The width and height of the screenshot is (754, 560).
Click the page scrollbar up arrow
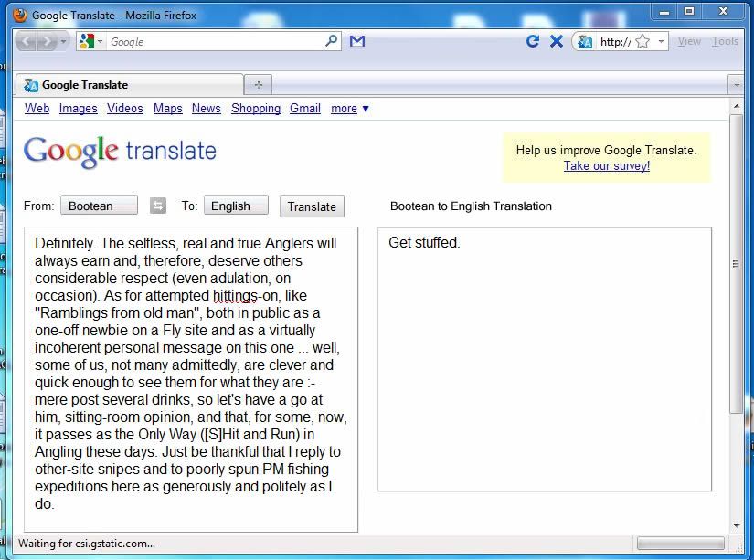(737, 106)
